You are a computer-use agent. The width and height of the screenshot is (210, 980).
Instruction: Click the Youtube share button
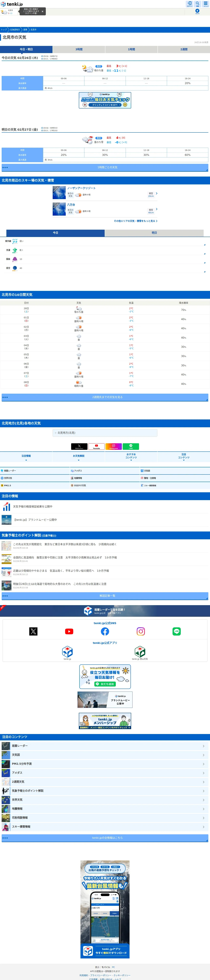[96, 447]
